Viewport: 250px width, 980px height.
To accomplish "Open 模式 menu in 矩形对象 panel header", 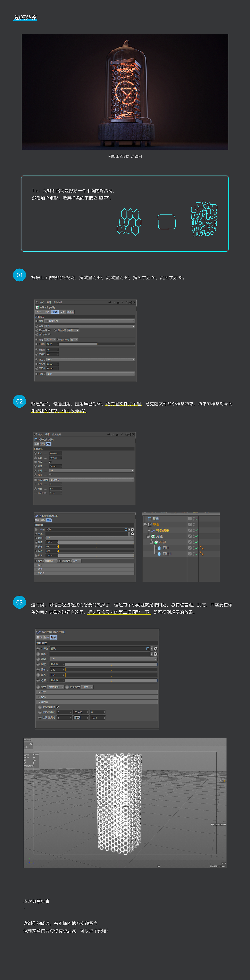I will [40, 435].
